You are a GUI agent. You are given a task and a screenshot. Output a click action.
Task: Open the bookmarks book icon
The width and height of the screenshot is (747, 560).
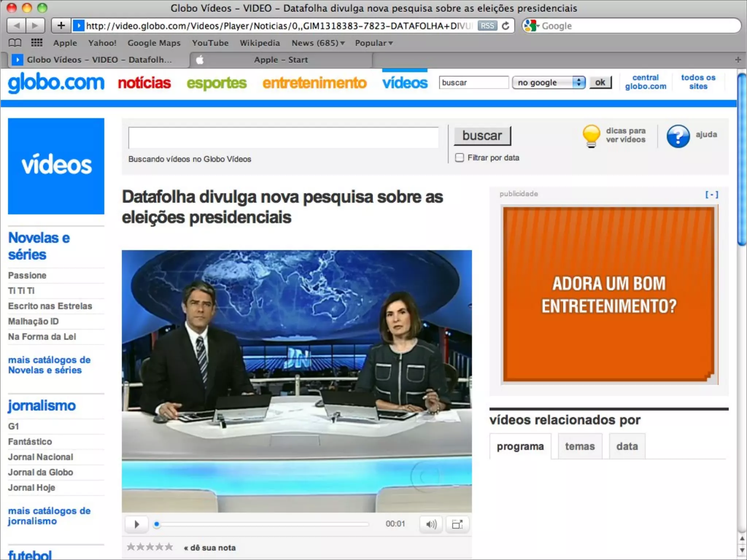pyautogui.click(x=15, y=43)
